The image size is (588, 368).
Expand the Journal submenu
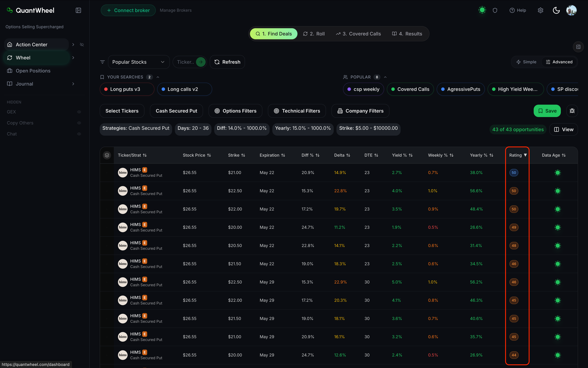click(73, 84)
